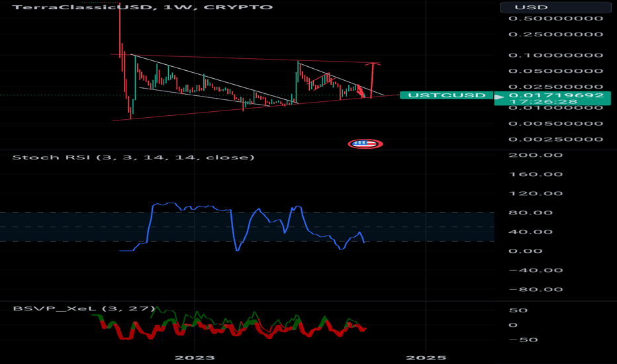617x364 pixels.
Task: Open the BSVP_XeL indicator legend
Action: tap(84, 308)
